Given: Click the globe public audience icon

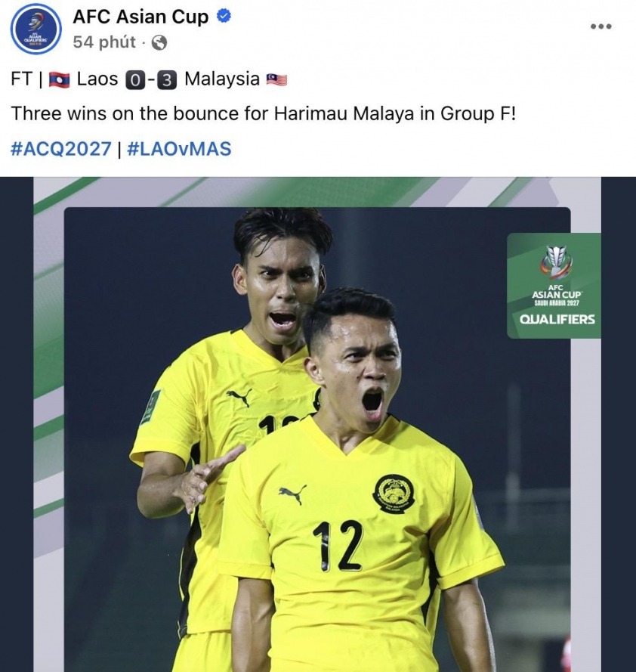Looking at the screenshot, I should (159, 43).
